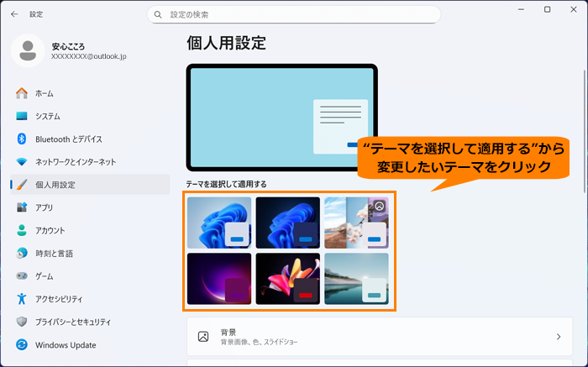The image size is (588, 367).
Task: Open ネットワークとインターネット settings
Action: [x=90, y=162]
